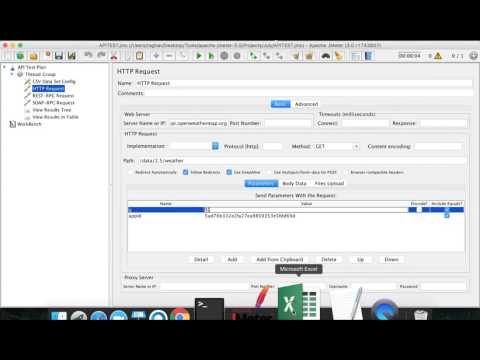The image size is (480, 360).
Task: Select View Results in Table node
Action: (x=55, y=117)
